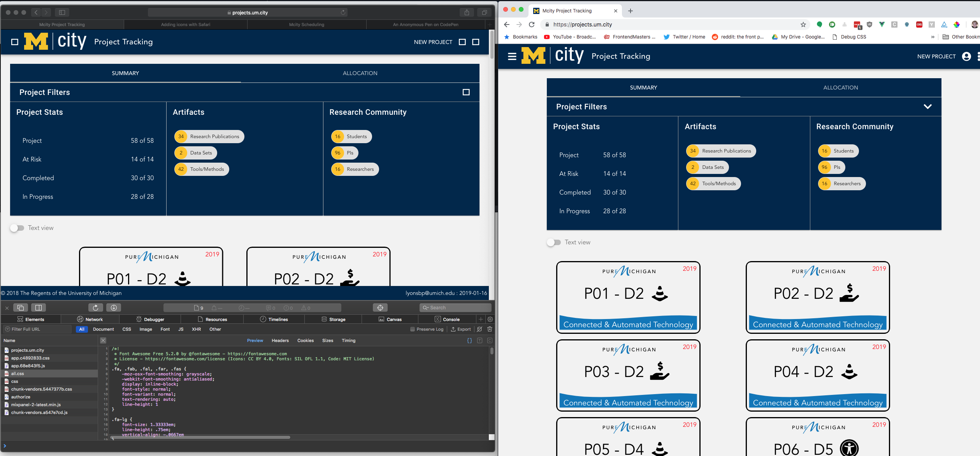The image size is (980, 456).
Task: Click the Safari share icon
Action: tap(466, 12)
